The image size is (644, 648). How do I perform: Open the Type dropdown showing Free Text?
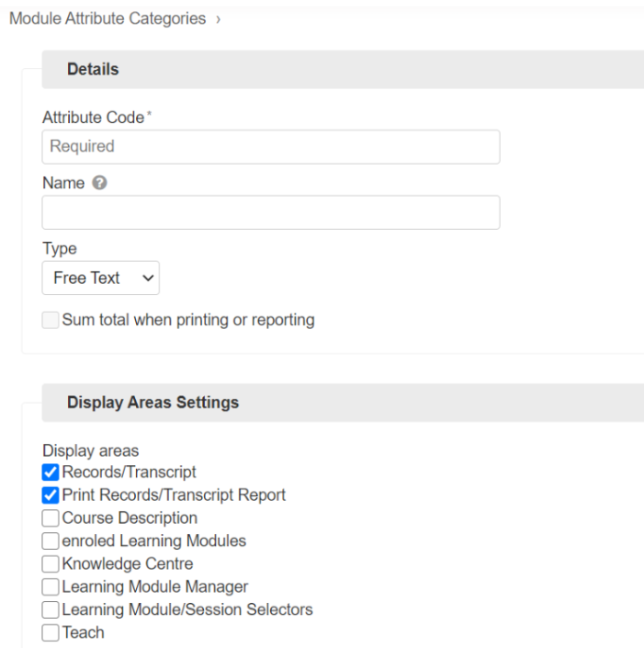[101, 278]
